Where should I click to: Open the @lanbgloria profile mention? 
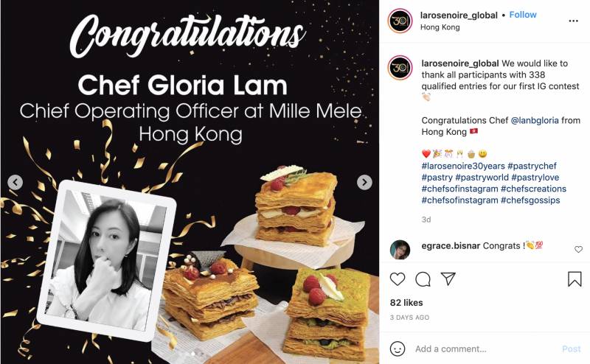(x=538, y=120)
